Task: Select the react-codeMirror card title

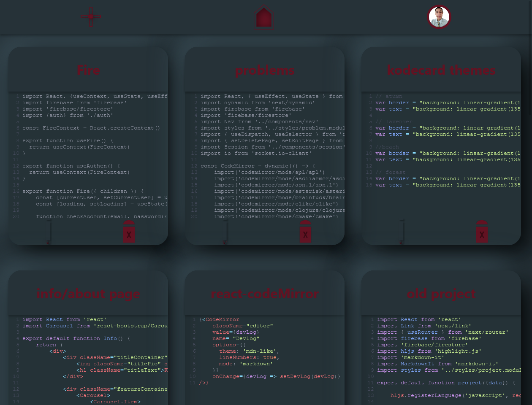Action: (x=265, y=294)
